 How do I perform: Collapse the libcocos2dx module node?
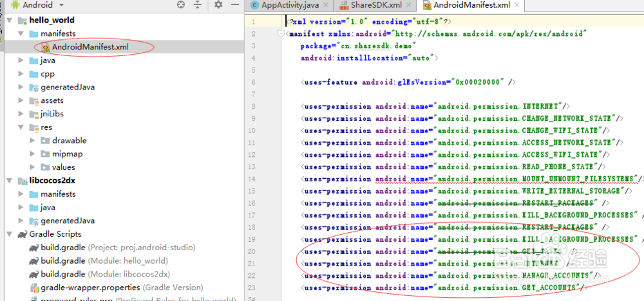pos(9,181)
